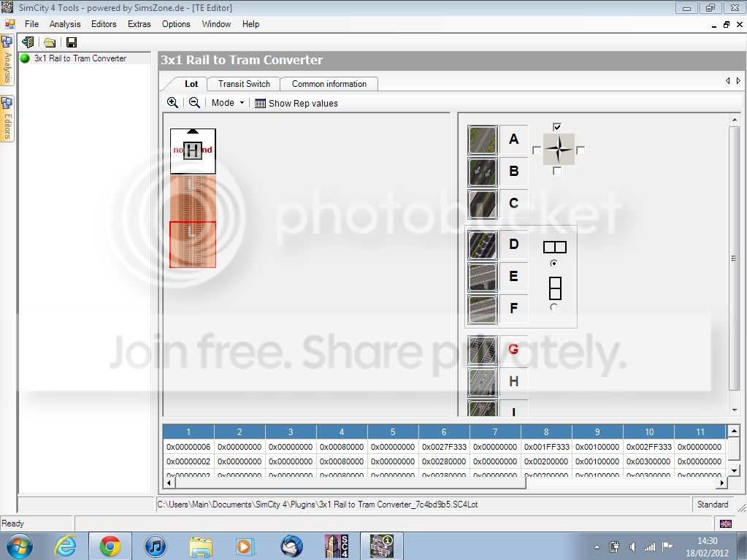Click table vertical scrollbar down arrow
Screen dimensions: 747x560
(734, 471)
